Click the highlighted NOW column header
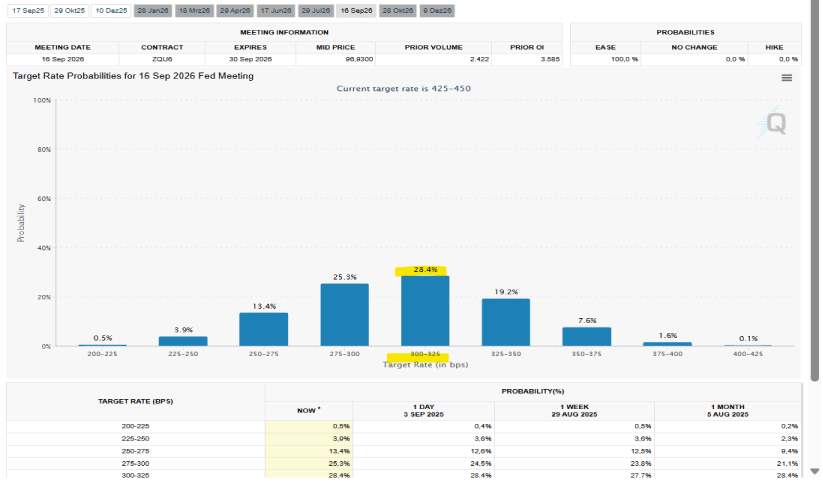 (x=308, y=410)
